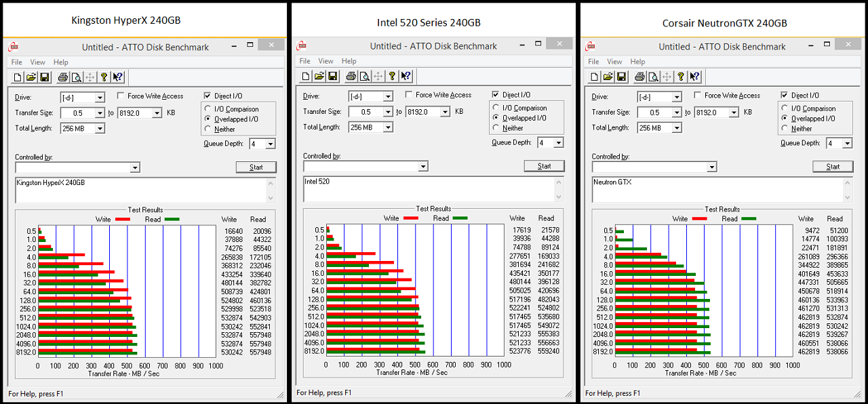Click context help arrow icon in Kingston window
The image size is (868, 404).
tap(117, 77)
